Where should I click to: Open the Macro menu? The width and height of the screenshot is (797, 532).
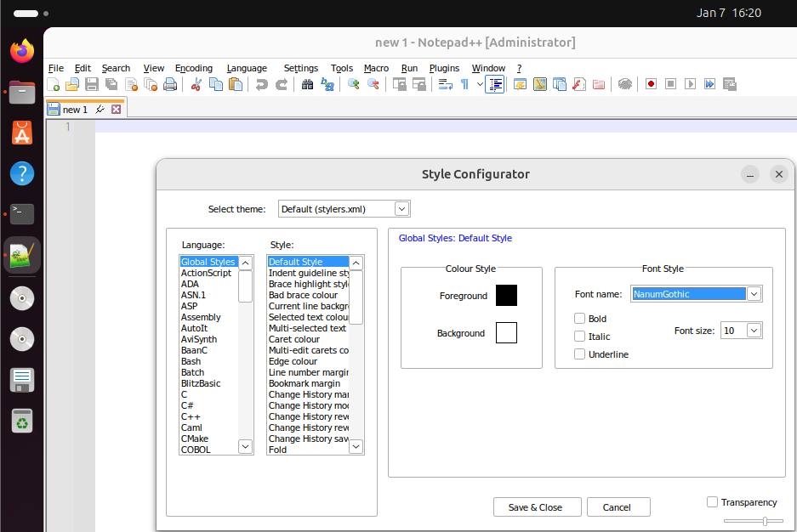coord(376,68)
